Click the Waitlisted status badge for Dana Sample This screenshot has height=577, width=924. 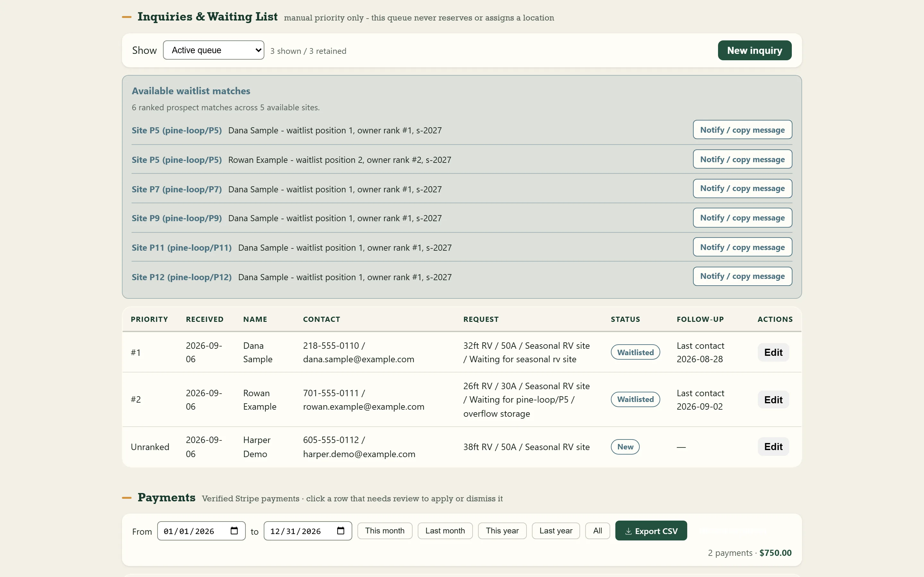tap(635, 352)
